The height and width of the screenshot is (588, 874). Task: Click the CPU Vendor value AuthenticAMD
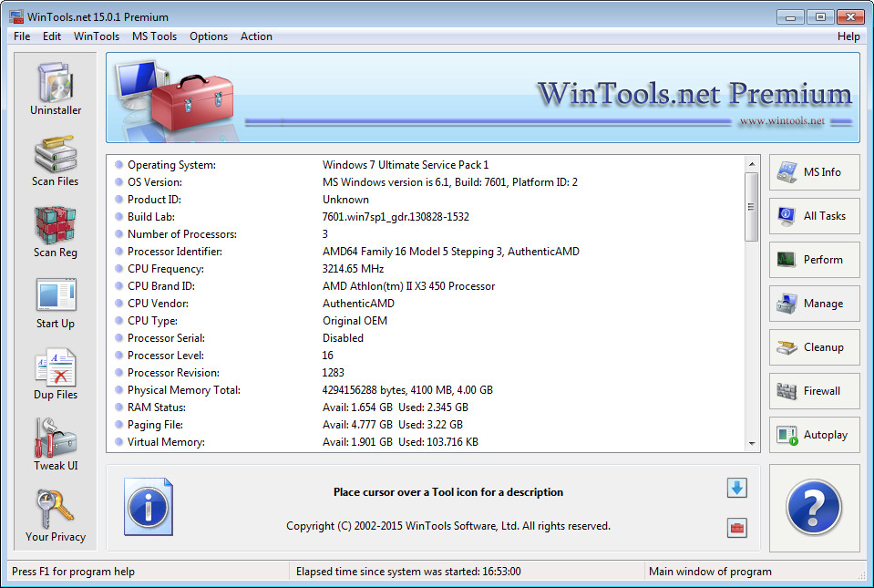pyautogui.click(x=358, y=304)
